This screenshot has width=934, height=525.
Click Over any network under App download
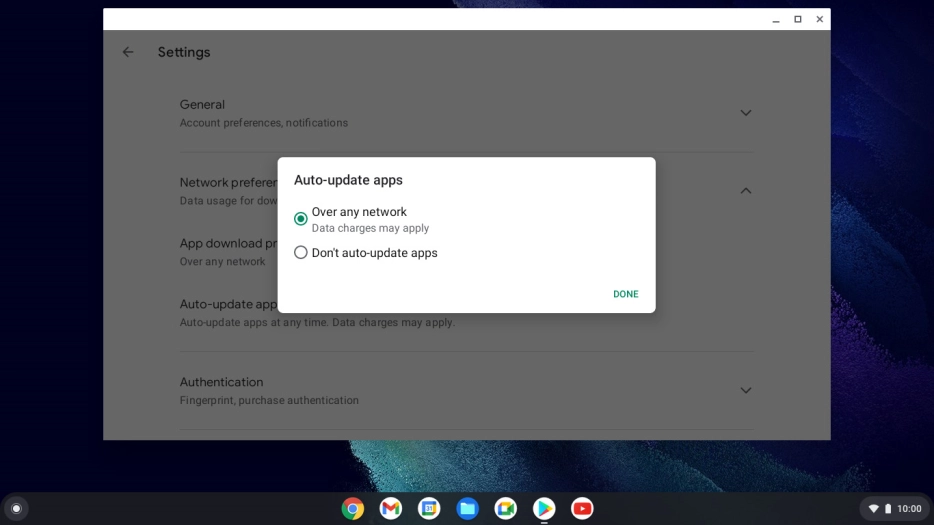[x=223, y=262]
